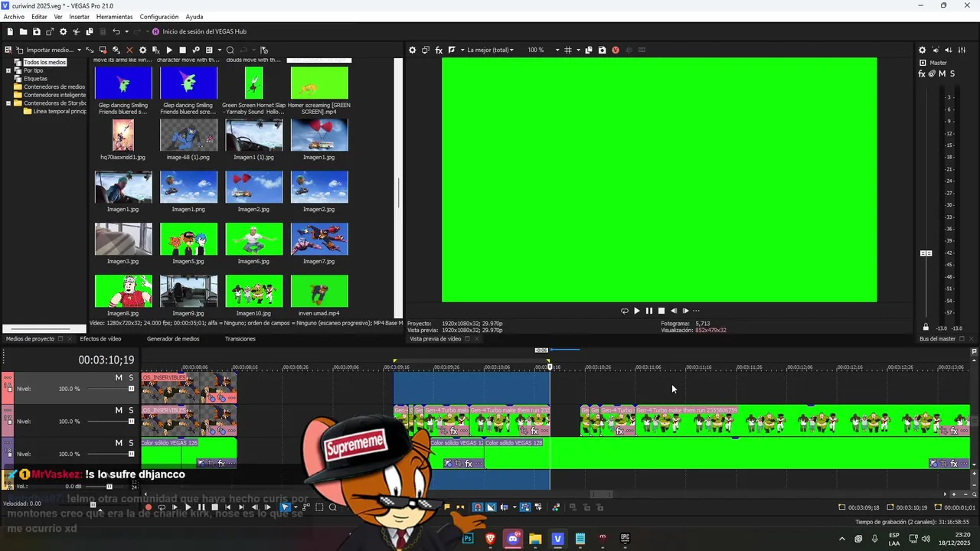Viewport: 980px width, 551px height.
Task: Open Master bus properties gear
Action: point(922,50)
